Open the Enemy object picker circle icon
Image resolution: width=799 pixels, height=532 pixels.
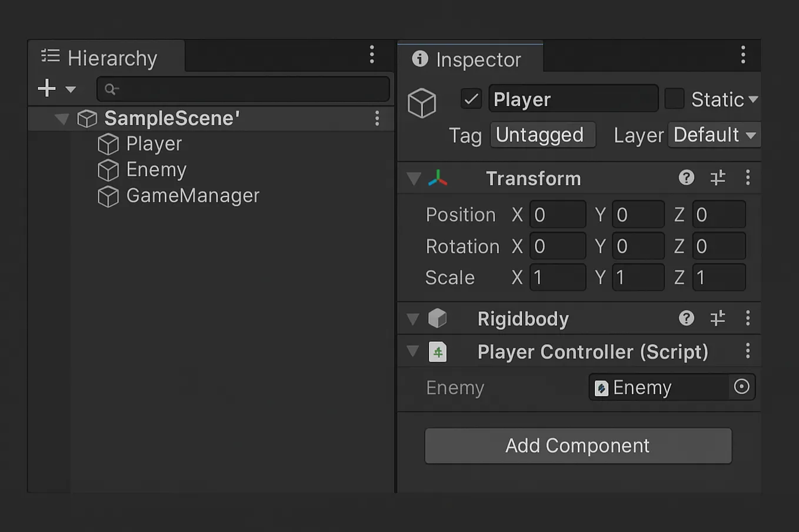tap(741, 387)
